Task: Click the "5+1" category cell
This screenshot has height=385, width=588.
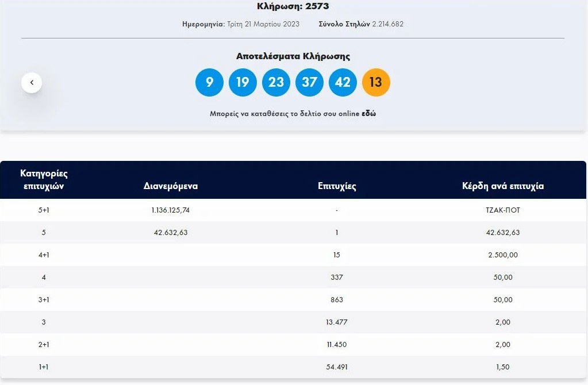Action: click(x=44, y=210)
